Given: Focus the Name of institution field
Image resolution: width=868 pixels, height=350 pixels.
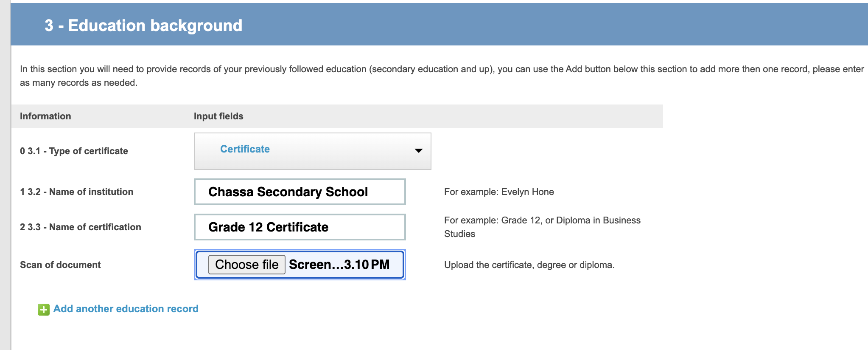Looking at the screenshot, I should point(300,192).
